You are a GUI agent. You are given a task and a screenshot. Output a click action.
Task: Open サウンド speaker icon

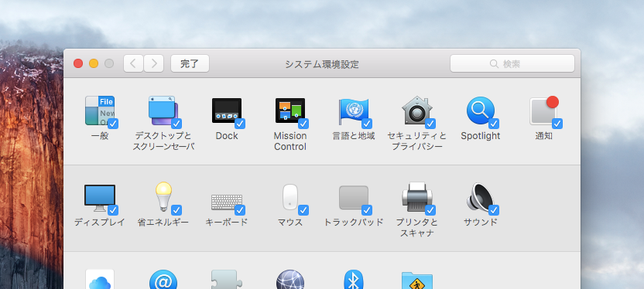[x=480, y=197]
